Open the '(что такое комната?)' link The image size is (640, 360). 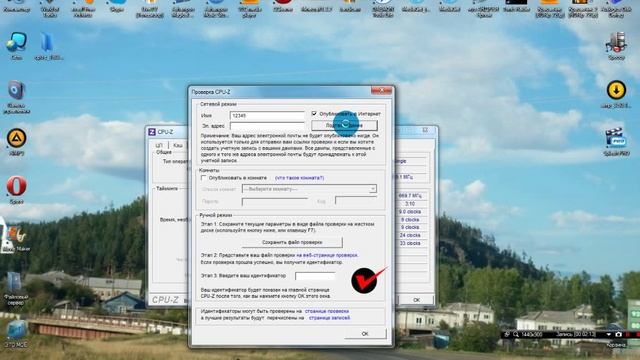click(x=300, y=178)
